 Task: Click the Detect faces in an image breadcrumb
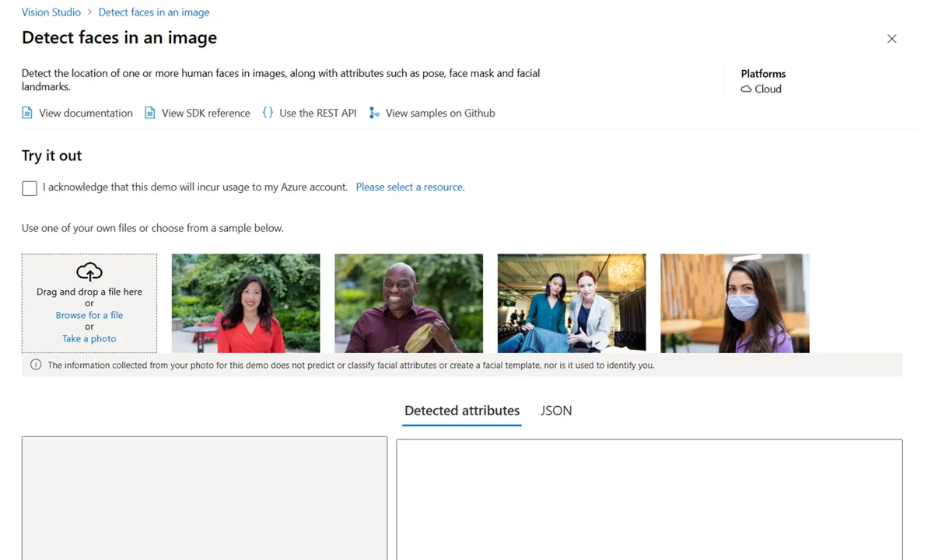154,12
